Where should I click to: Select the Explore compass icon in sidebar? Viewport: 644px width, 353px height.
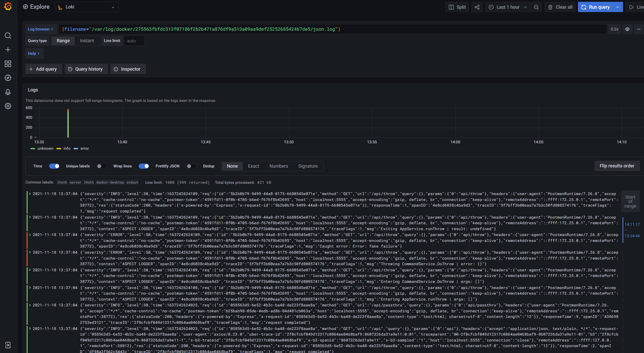(8, 78)
